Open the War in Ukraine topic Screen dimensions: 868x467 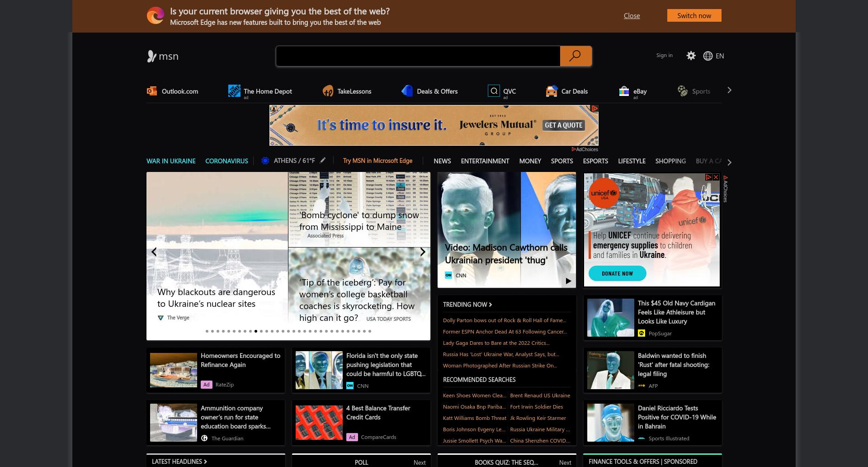coord(171,161)
